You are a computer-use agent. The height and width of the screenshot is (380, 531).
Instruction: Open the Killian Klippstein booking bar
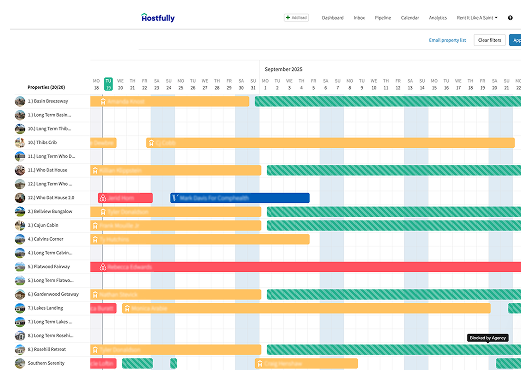pos(175,170)
